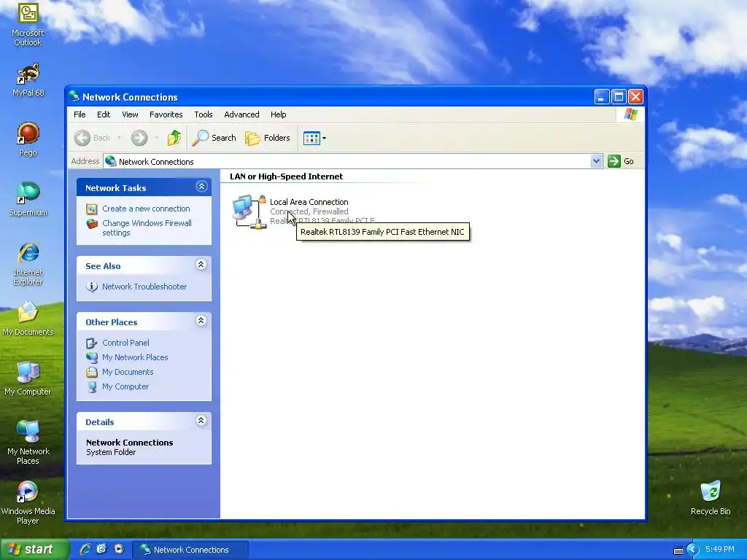Viewport: 747px width, 560px height.
Task: Collapse the Other Places panel
Action: coord(201,321)
